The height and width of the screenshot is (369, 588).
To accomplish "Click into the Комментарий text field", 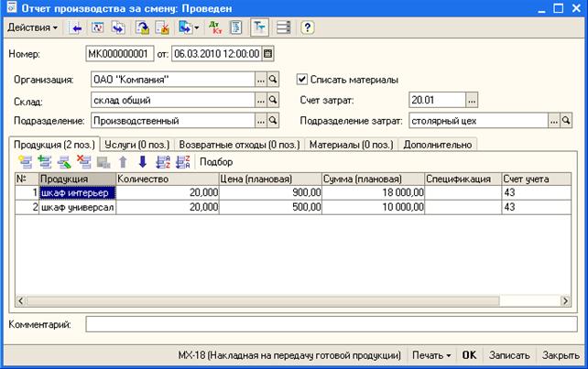I will [x=332, y=324].
